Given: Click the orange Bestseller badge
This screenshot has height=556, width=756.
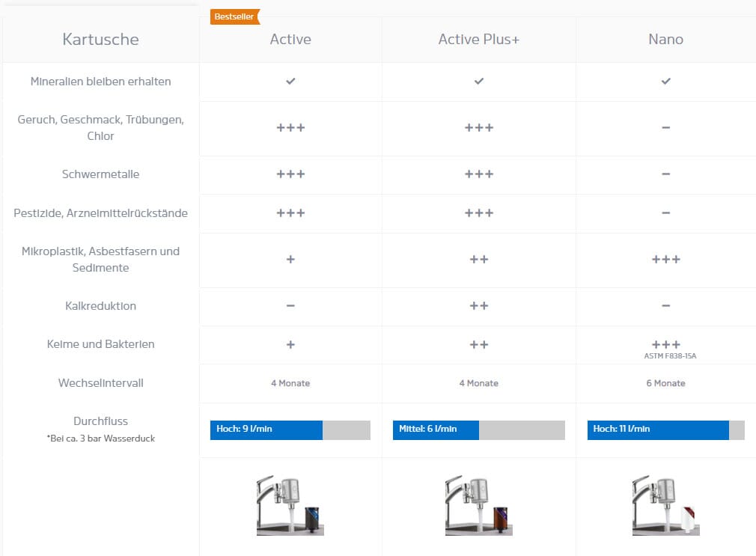Looking at the screenshot, I should point(234,16).
